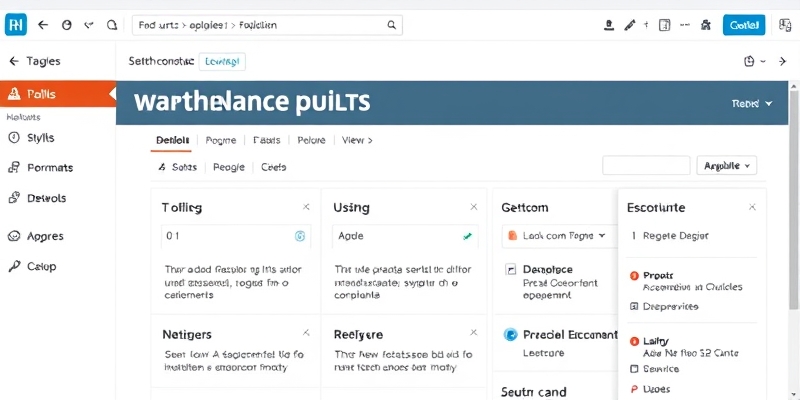
Task: Go back via the Tagles arrow
Action: tap(14, 61)
